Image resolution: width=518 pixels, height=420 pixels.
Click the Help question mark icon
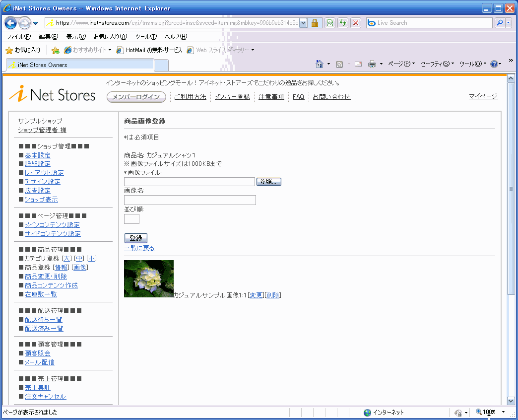click(x=494, y=64)
